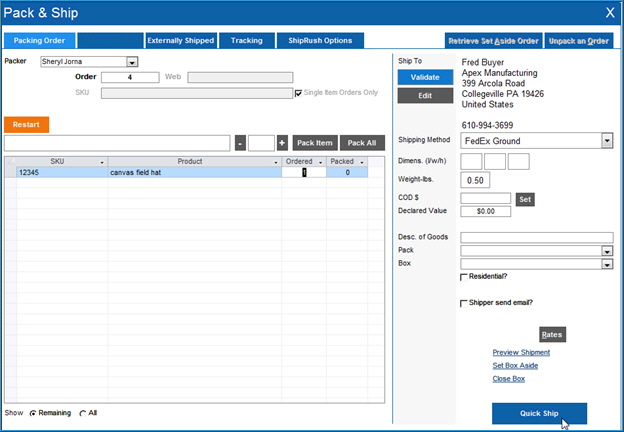Toggle Single Item Orders Only checkbox
This screenshot has width=624, height=432.
coord(297,93)
